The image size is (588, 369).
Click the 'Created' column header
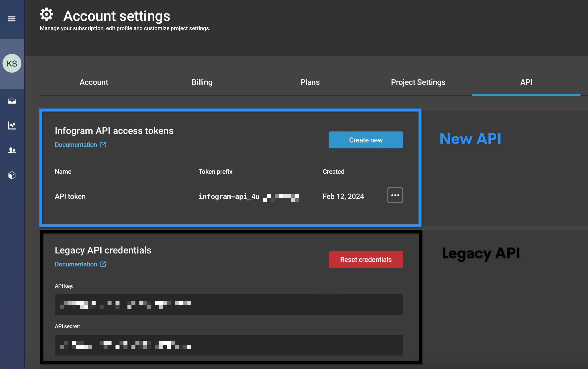point(334,172)
